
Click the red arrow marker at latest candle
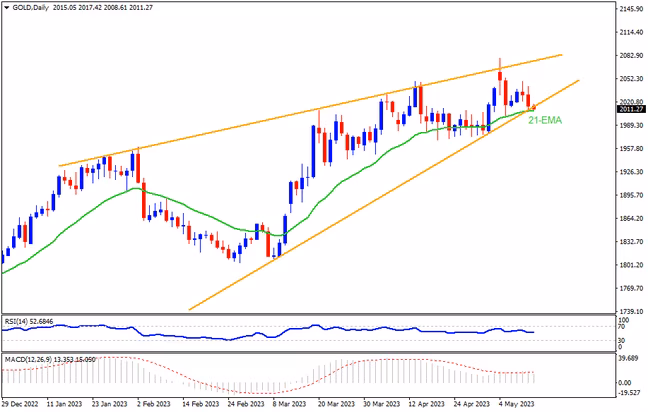pyautogui.click(x=532, y=108)
